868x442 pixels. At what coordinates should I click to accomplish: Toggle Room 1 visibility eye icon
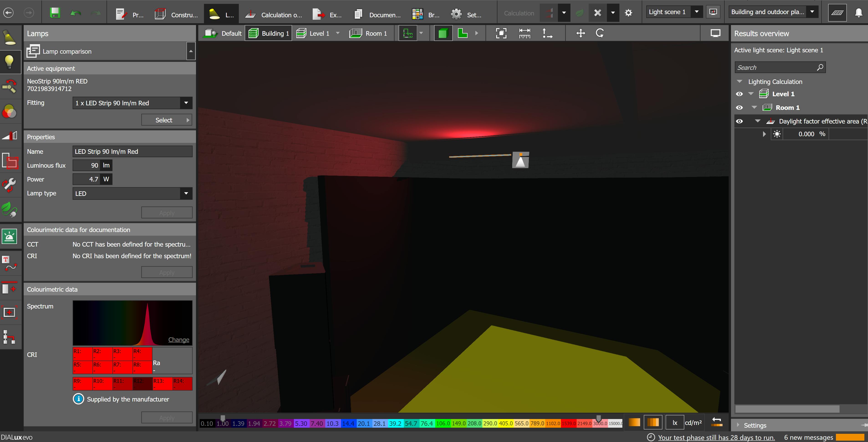[739, 108]
